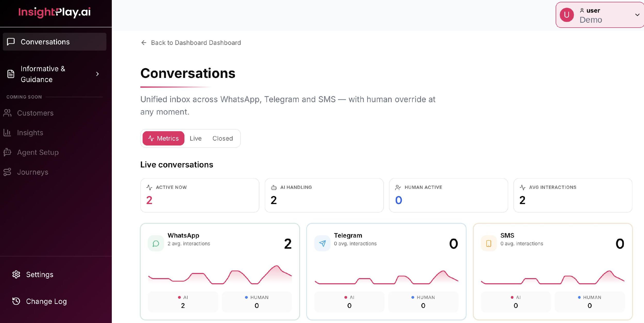Open the user Demo account dropdown arrow
Viewport: 644px width, 323px height.
(637, 15)
